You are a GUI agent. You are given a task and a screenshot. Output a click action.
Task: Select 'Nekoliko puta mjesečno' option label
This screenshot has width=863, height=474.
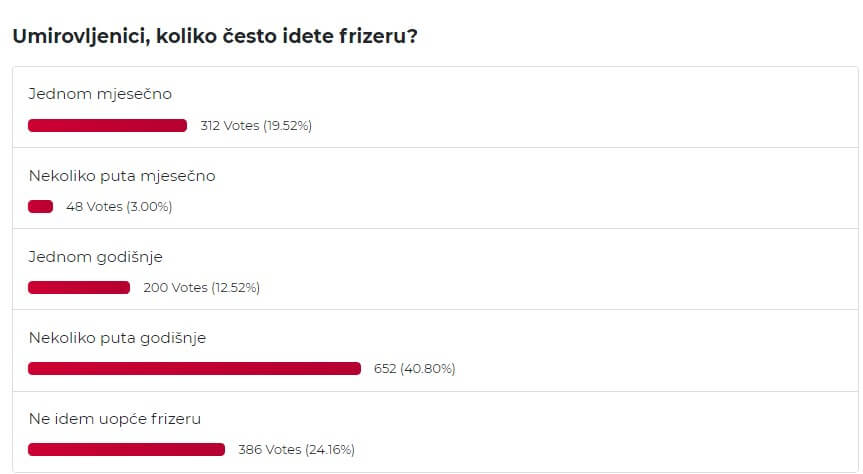[x=122, y=176]
